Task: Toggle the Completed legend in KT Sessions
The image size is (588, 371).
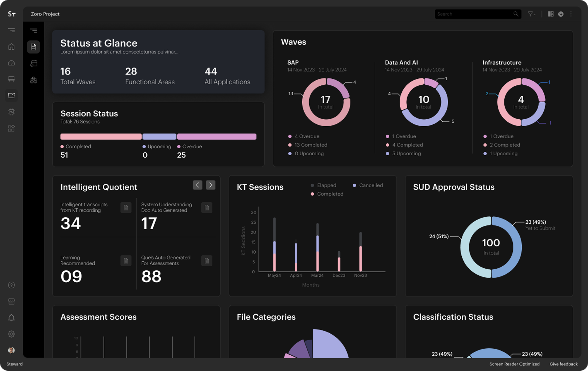Action: tap(327, 194)
